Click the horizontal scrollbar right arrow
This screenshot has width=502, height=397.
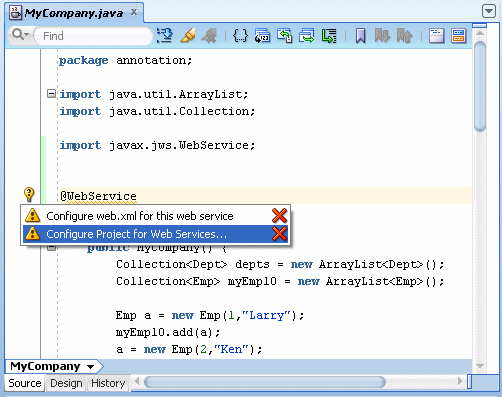pyautogui.click(x=460, y=381)
